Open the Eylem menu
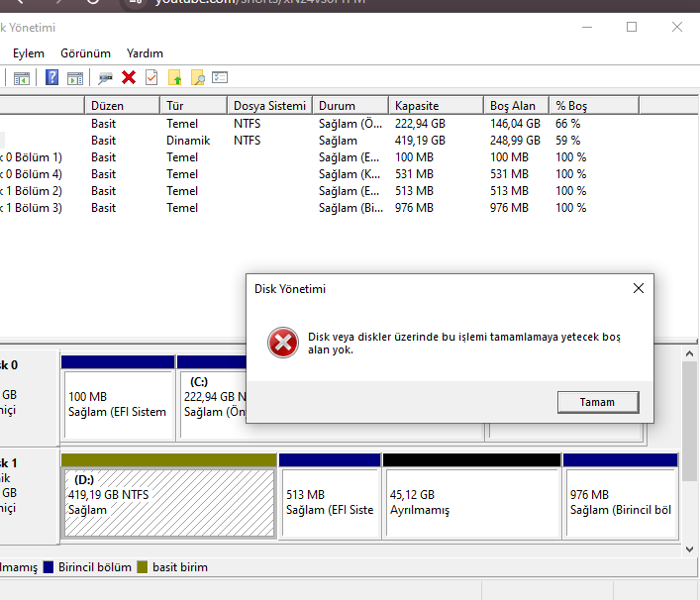The height and width of the screenshot is (600, 700). coord(29,53)
